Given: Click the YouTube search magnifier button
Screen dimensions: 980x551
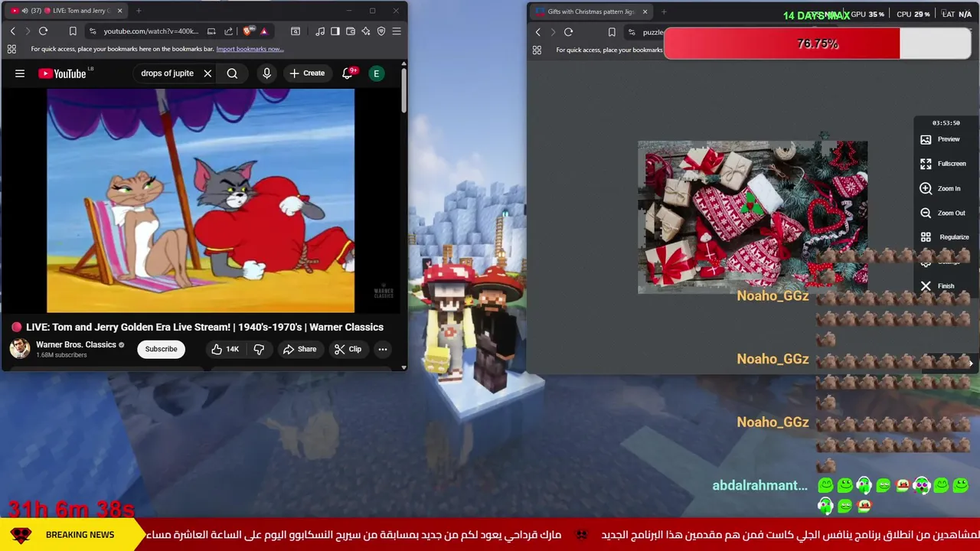Looking at the screenshot, I should point(232,73).
